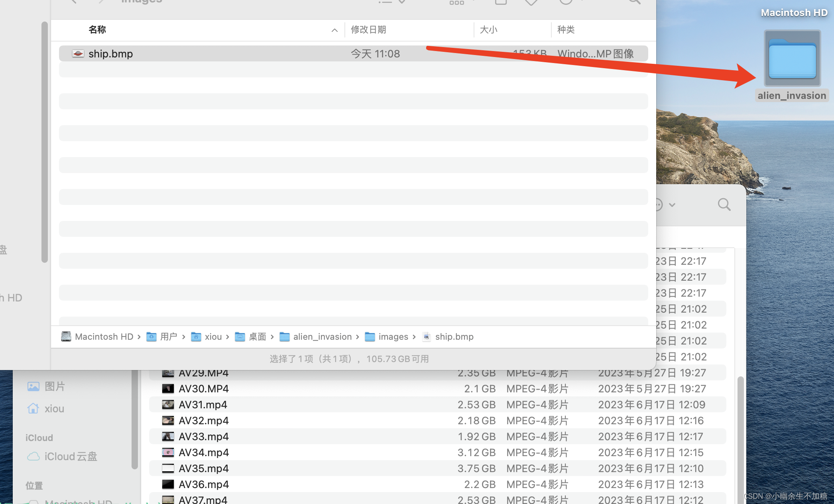The image size is (834, 504).
Task: Click ship.bmp in the path bar
Action: click(x=454, y=337)
